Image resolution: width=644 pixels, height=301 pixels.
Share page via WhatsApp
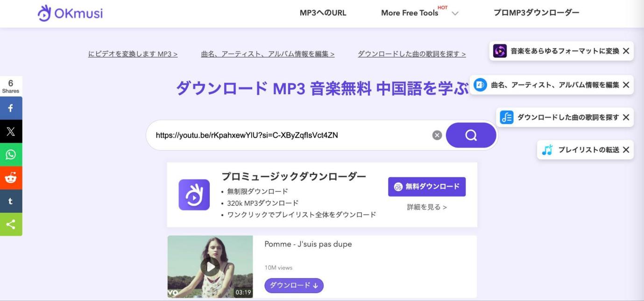[x=11, y=155]
